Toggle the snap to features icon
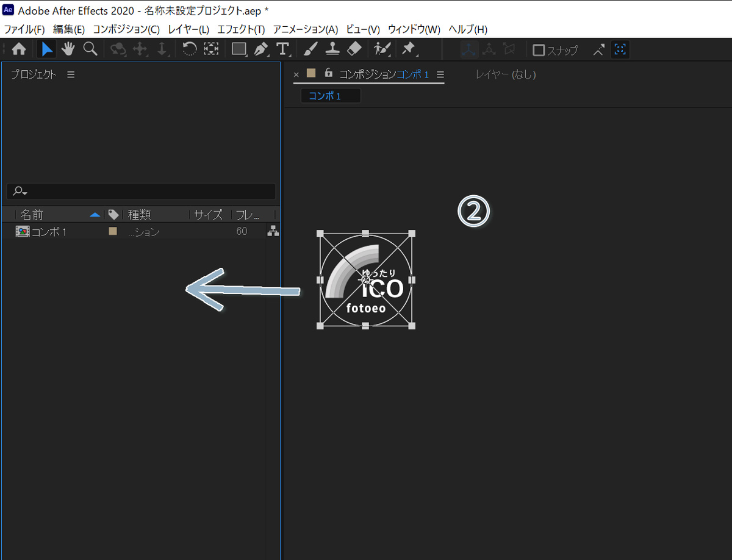The height and width of the screenshot is (560, 732). (620, 49)
